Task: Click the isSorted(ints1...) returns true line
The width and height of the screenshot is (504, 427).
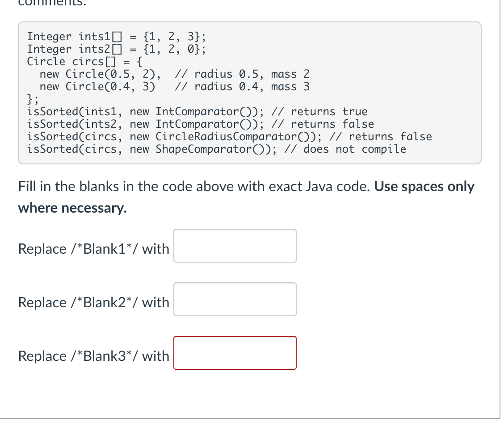Action: [197, 112]
